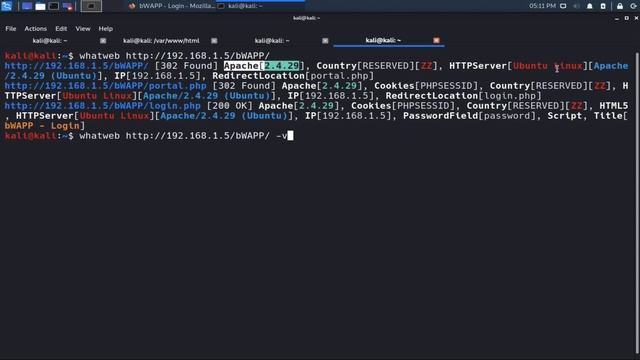
Task: Click the battery power tray icon
Action: (603, 6)
